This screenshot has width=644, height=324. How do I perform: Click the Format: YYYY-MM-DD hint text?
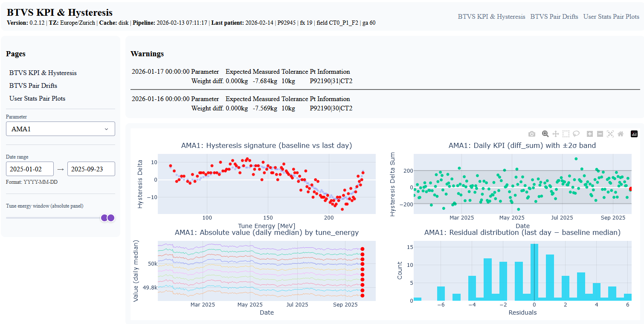pos(32,182)
